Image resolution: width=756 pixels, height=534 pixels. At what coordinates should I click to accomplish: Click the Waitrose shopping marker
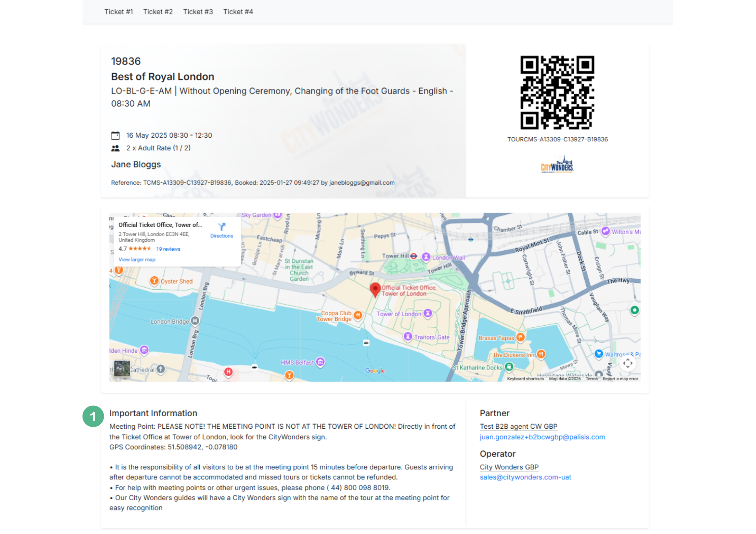(x=599, y=354)
